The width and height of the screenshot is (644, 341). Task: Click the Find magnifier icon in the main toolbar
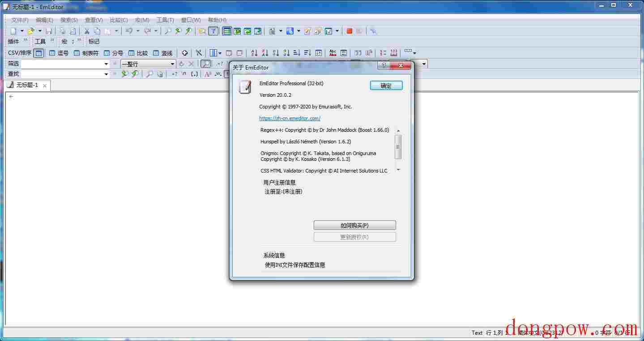coord(168,31)
